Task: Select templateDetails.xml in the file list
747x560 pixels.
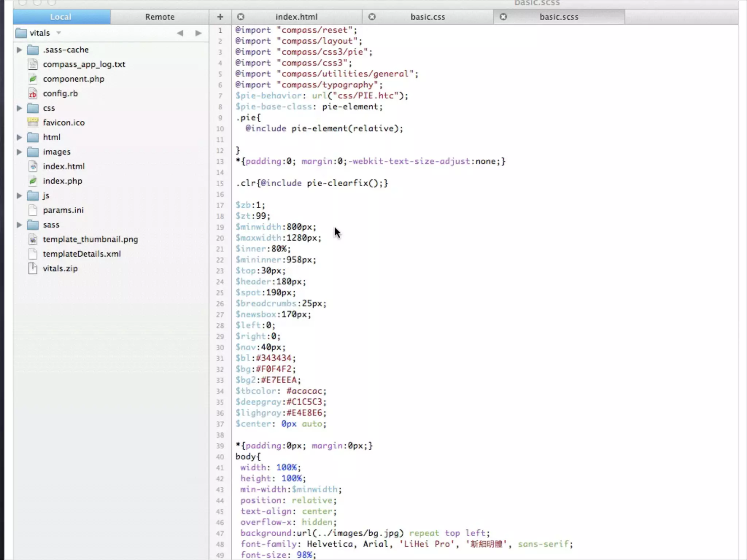Action: coord(82,254)
